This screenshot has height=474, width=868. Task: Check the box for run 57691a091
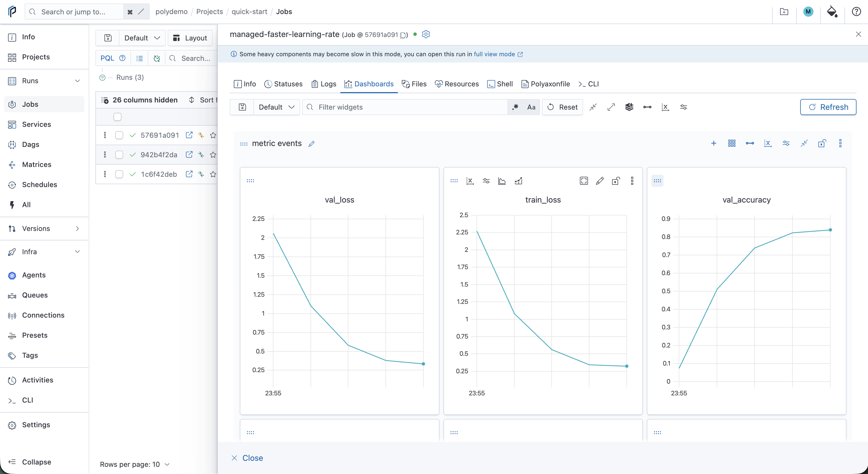(119, 135)
